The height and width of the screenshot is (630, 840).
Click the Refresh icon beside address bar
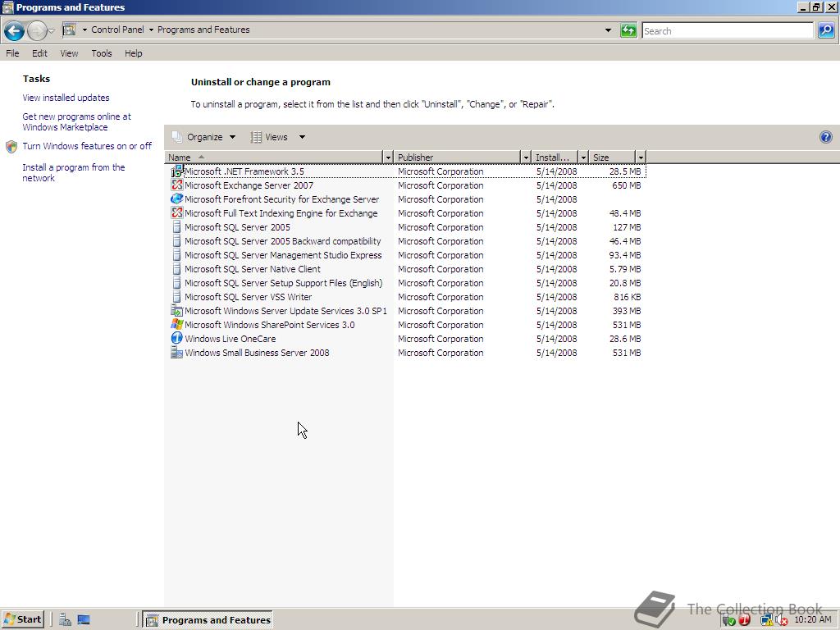click(628, 30)
